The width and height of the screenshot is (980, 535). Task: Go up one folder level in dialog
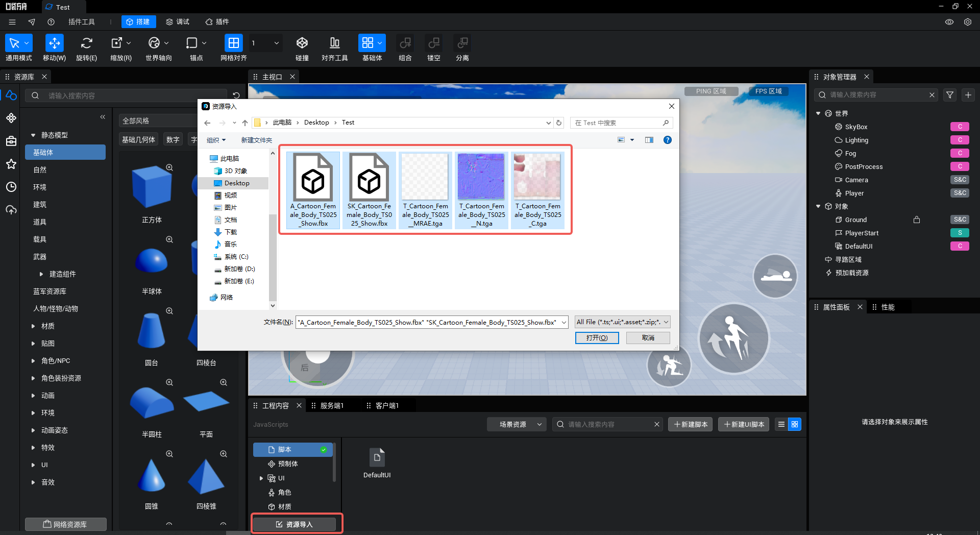click(x=245, y=123)
